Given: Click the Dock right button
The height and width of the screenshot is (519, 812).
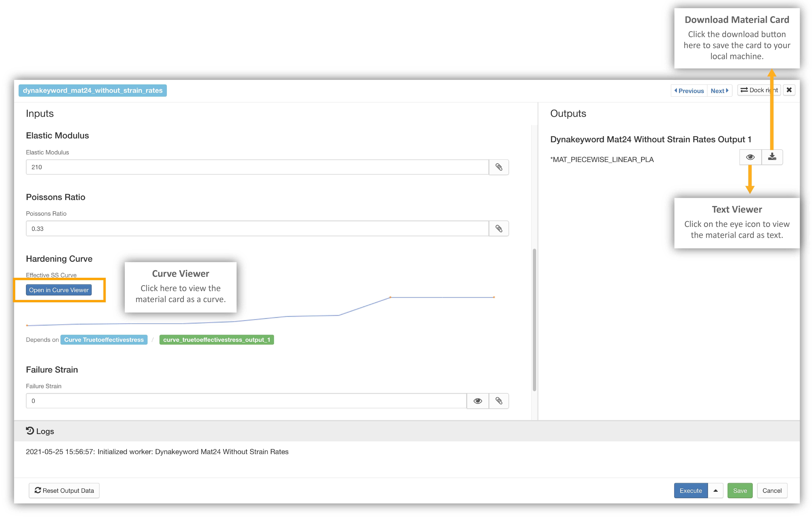Looking at the screenshot, I should pyautogui.click(x=759, y=90).
